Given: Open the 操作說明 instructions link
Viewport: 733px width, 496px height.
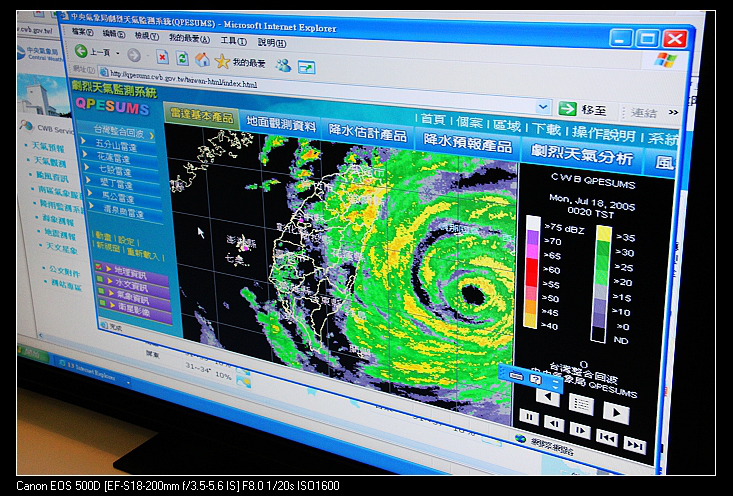Looking at the screenshot, I should click(x=603, y=135).
